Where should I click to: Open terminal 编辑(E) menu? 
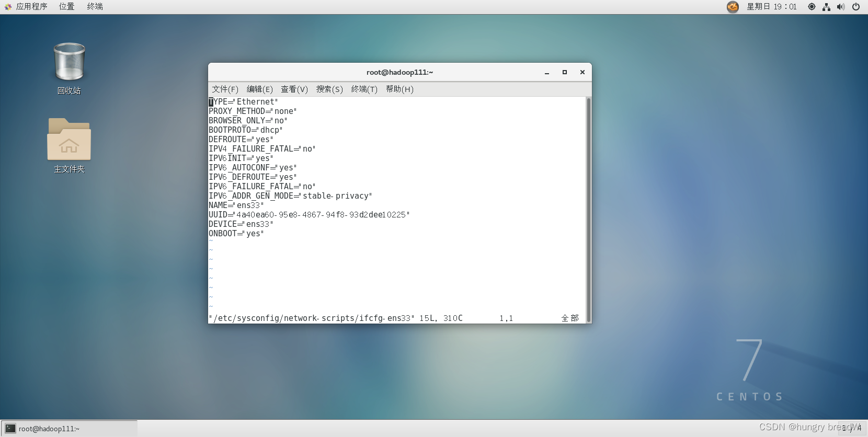tap(260, 89)
